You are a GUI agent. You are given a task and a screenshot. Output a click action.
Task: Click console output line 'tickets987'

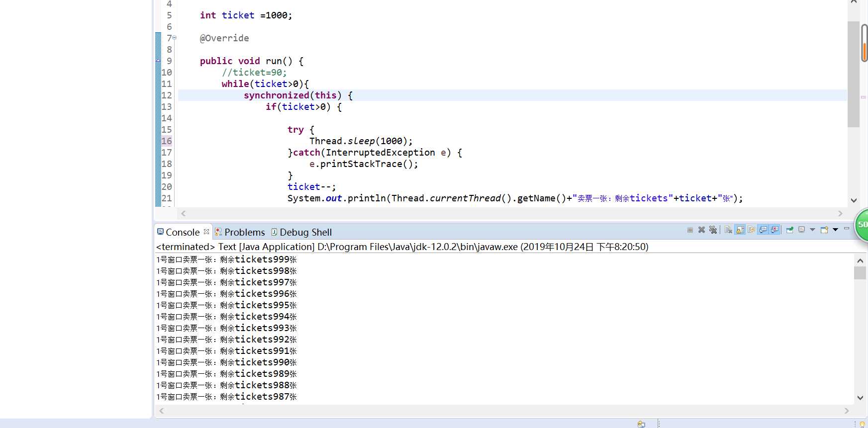[226, 397]
